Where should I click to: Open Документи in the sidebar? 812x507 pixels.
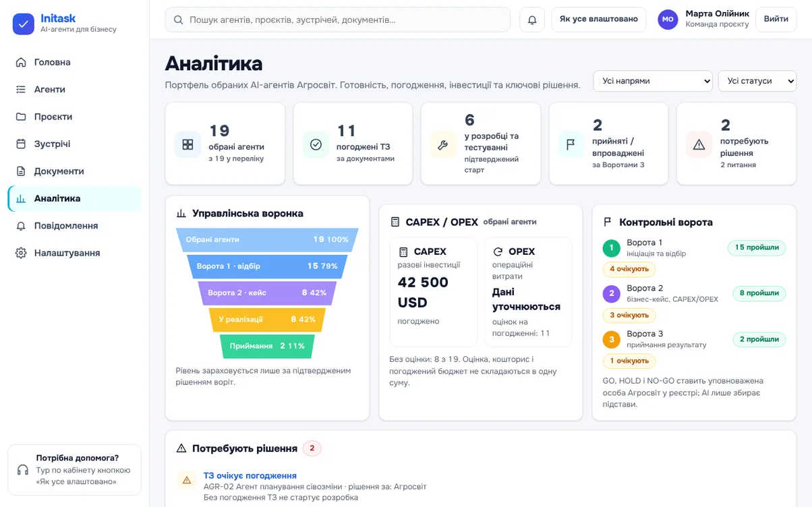pos(74,171)
